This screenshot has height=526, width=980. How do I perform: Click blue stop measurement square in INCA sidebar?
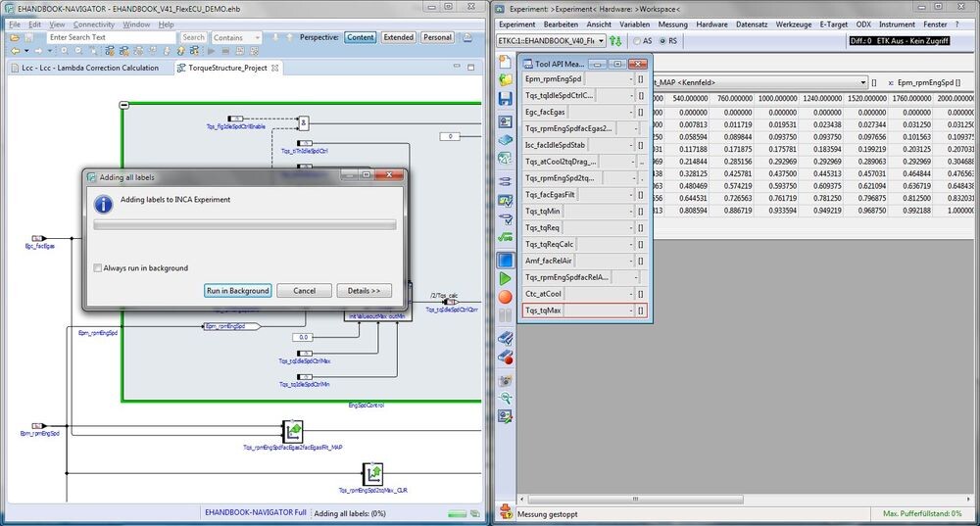click(x=505, y=260)
